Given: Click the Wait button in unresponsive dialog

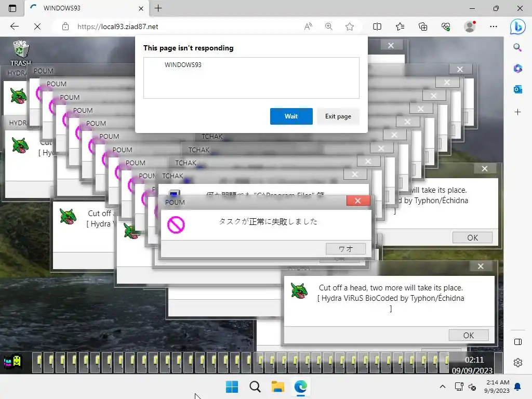Looking at the screenshot, I should 291,116.
